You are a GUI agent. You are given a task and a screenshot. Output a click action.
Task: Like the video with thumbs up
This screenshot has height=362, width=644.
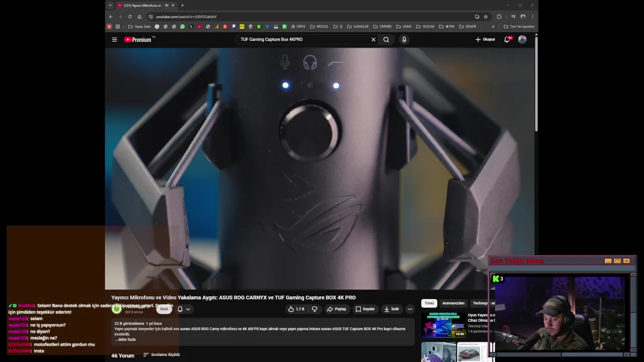(296, 309)
